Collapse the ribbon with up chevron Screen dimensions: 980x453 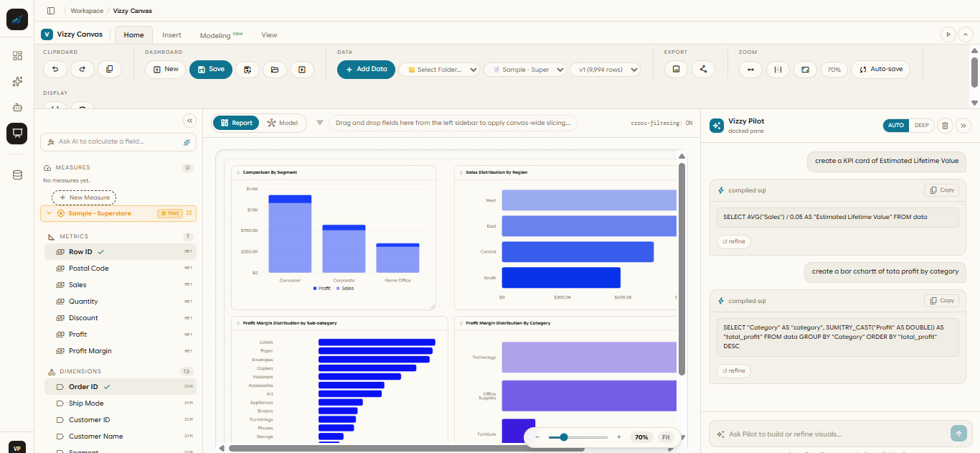[966, 34]
